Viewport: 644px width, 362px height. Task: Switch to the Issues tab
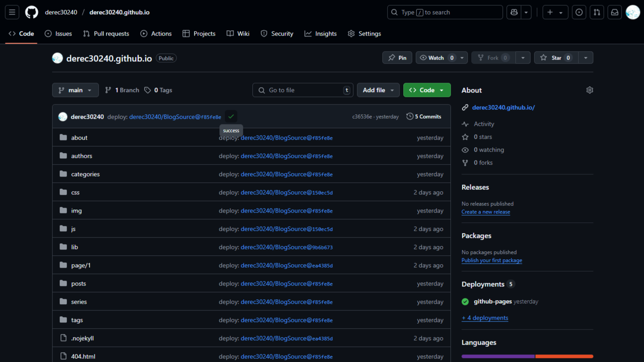58,34
